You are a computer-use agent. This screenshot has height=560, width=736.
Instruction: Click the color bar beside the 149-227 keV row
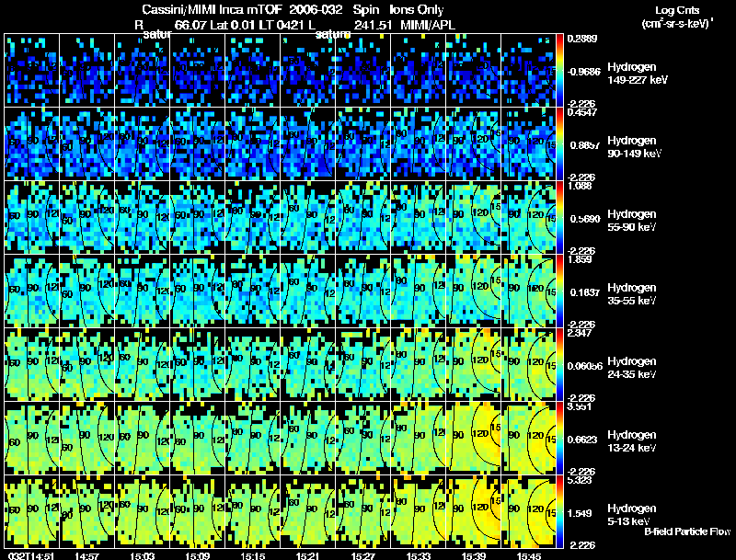(560, 71)
